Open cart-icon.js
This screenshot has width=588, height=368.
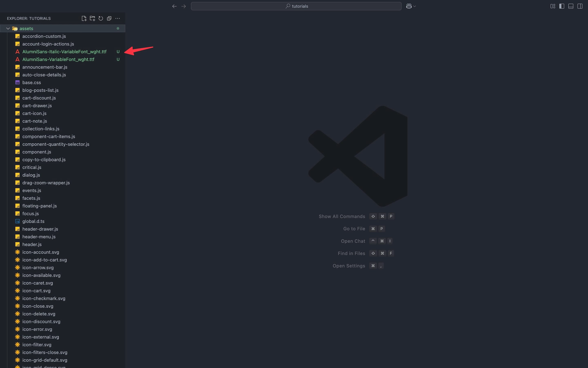click(63, 113)
